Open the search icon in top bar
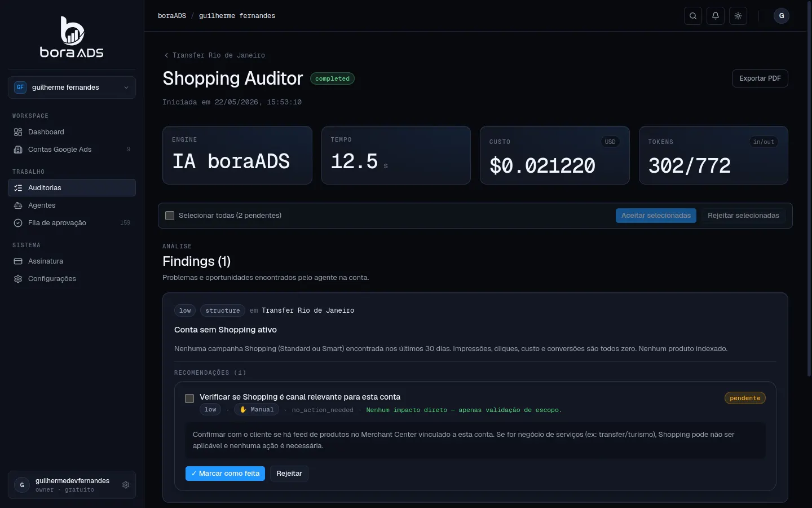The width and height of the screenshot is (812, 508). click(693, 16)
